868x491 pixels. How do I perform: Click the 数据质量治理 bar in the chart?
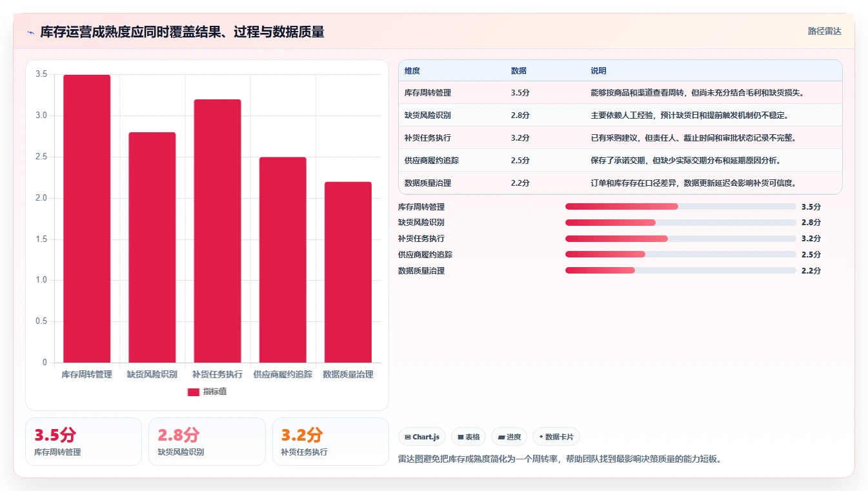(348, 272)
